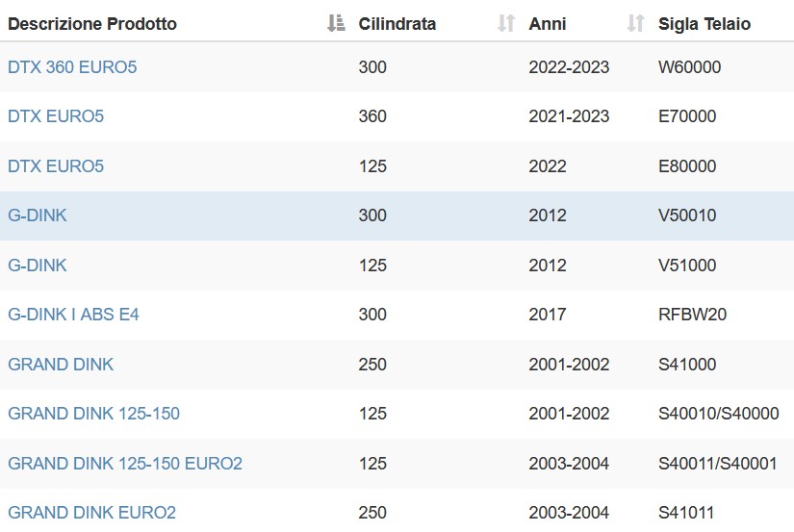This screenshot has width=794, height=532.
Task: Open the G-DINK 125 link
Action: (x=38, y=266)
